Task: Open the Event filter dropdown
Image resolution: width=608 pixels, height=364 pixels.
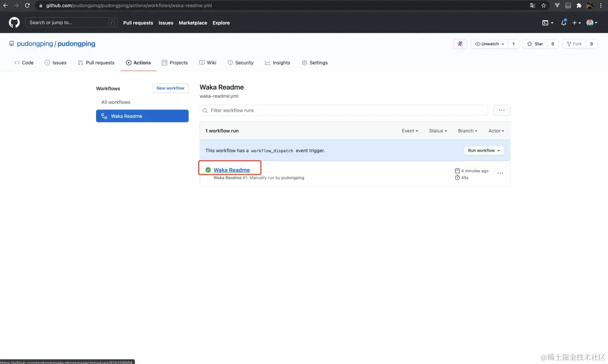Action: pos(410,131)
